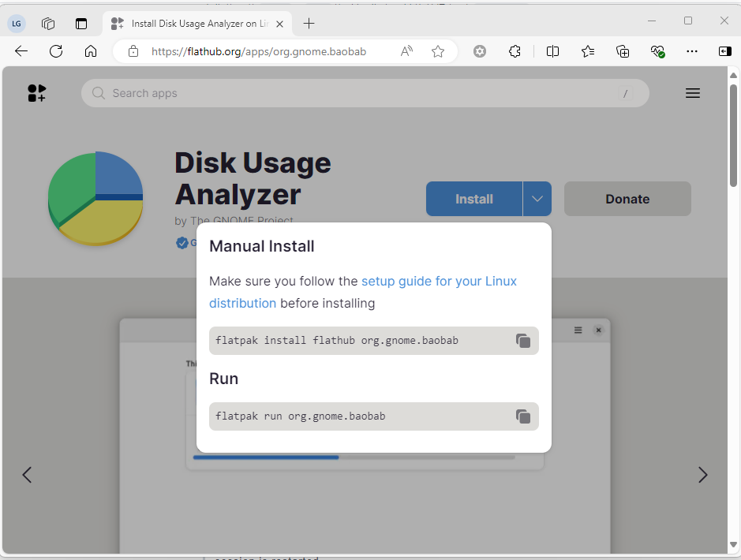View site information lock icon
The width and height of the screenshot is (741, 560).
point(133,51)
